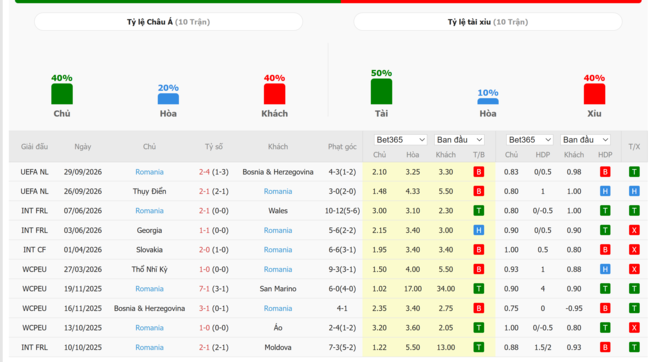The image size is (650, 362).
Task: Click the red B HDP badge in Moldova row
Action: pos(605,347)
